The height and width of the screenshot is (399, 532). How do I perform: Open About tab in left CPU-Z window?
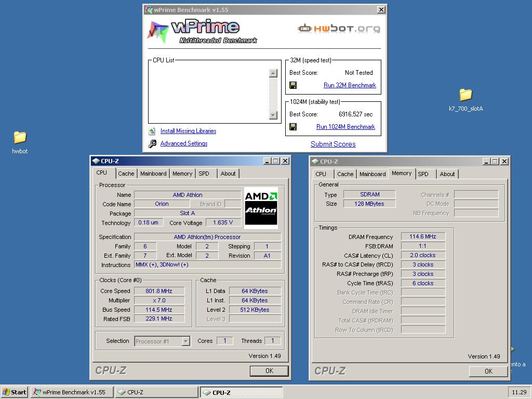(x=228, y=174)
